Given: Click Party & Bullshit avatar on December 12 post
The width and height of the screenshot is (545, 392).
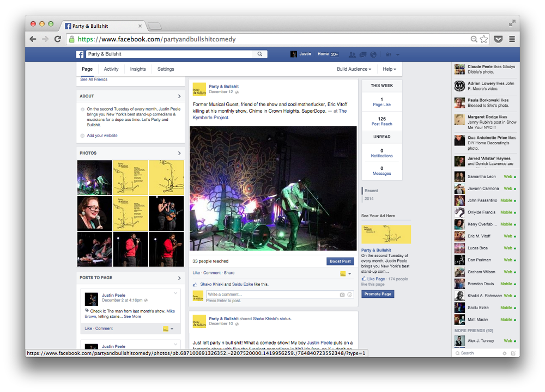Looking at the screenshot, I should (199, 89).
